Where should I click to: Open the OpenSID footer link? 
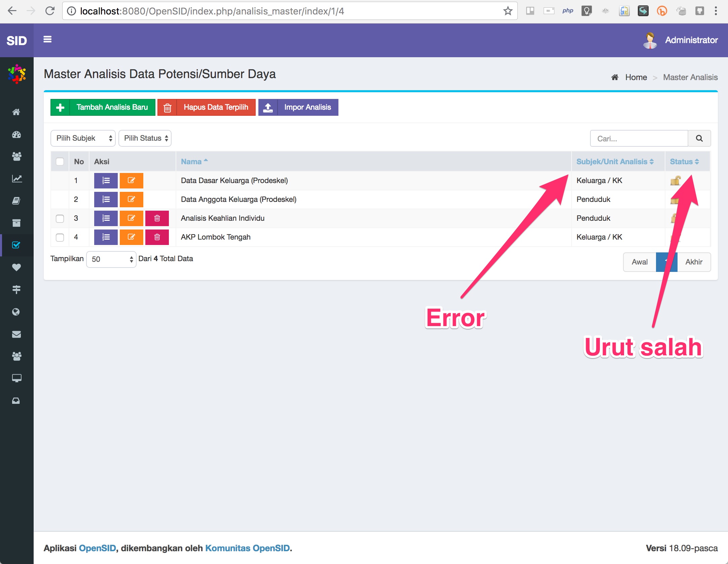[x=98, y=548]
